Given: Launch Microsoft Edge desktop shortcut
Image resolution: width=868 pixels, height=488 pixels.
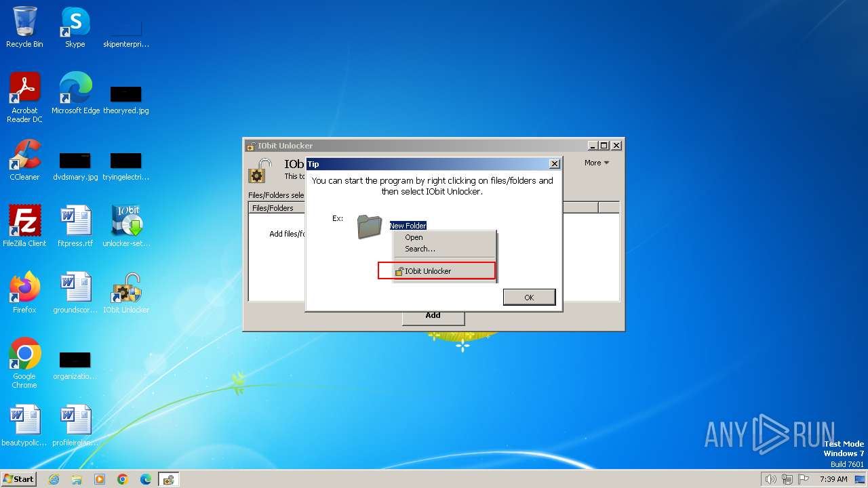Looking at the screenshot, I should (x=75, y=93).
